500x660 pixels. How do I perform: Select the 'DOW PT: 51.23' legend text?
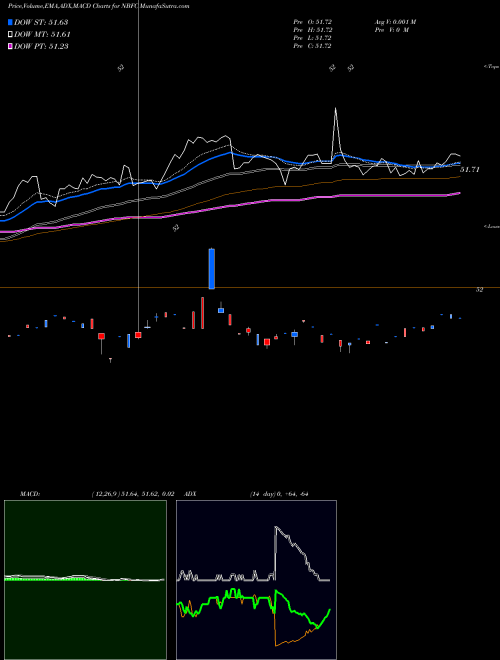[41, 46]
